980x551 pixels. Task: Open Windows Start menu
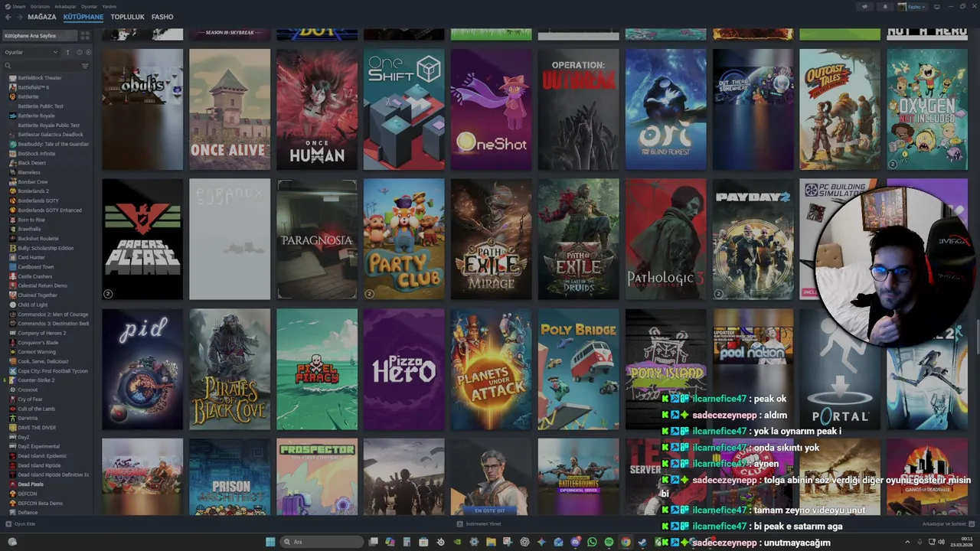[x=270, y=542]
